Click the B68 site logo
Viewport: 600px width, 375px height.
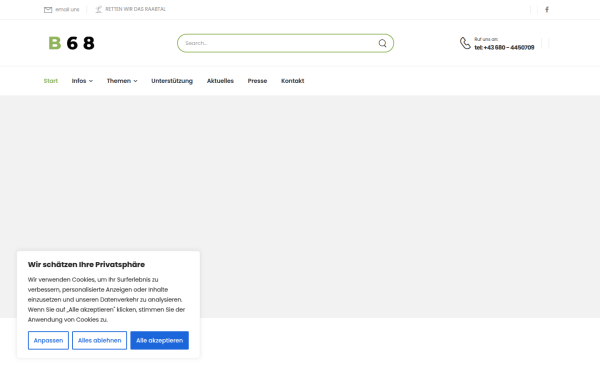point(71,43)
